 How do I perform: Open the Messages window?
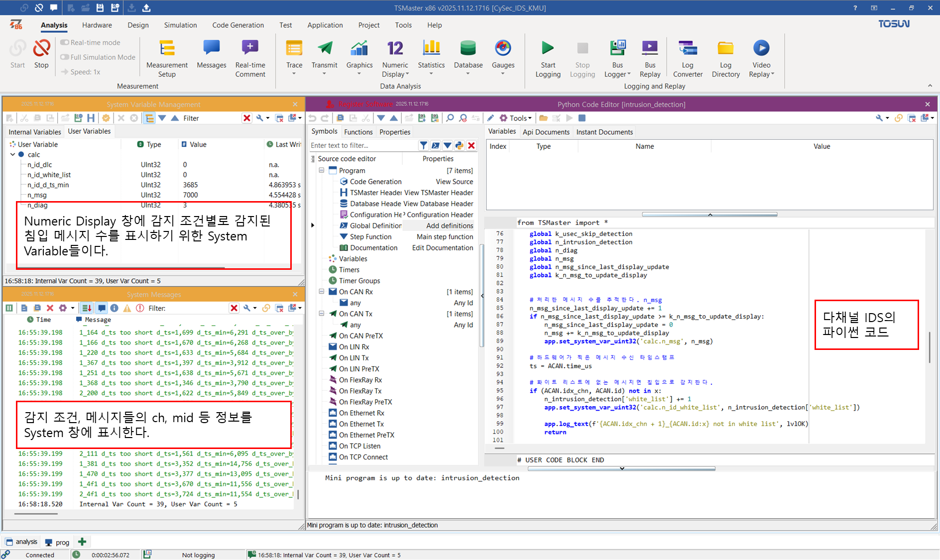coord(211,54)
